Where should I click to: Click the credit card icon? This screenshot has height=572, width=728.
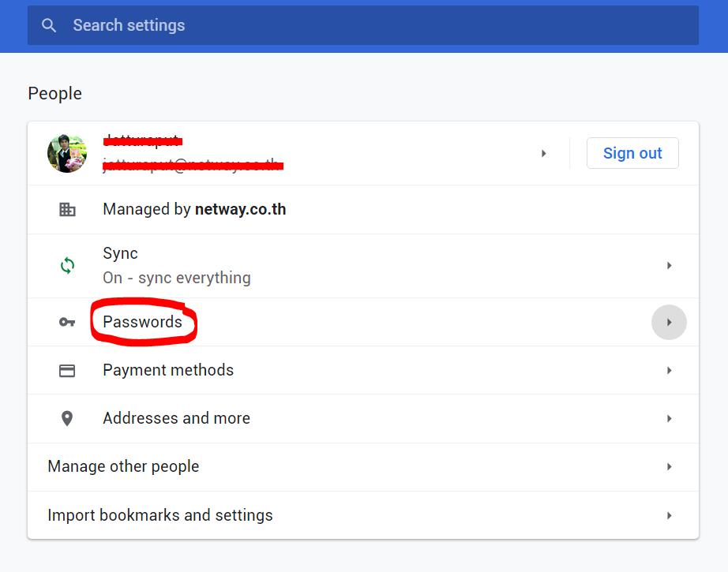67,370
